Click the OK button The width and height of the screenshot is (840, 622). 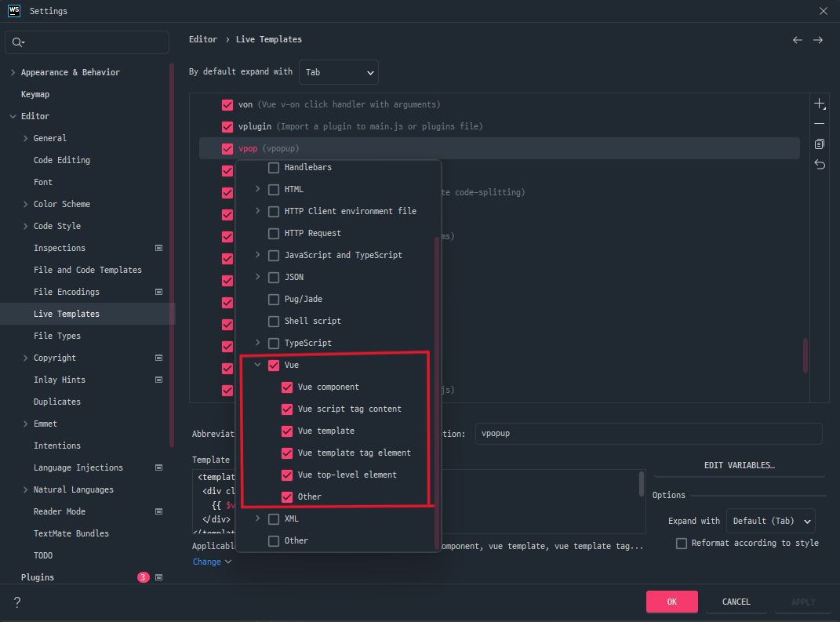(672, 602)
